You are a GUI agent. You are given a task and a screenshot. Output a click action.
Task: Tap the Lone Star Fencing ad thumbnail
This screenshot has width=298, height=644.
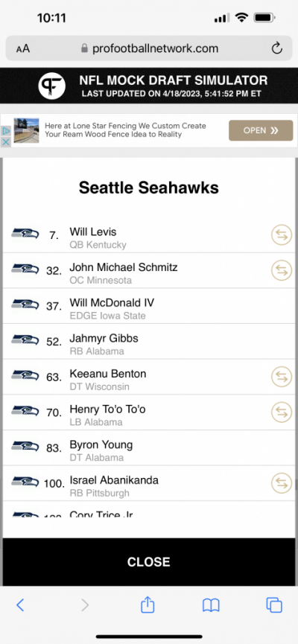pos(26,130)
